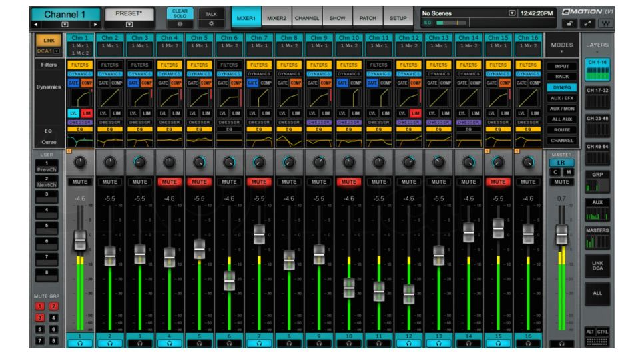The image size is (644, 355).
Task: Toggle headphone cue under master fader
Action: (561, 344)
